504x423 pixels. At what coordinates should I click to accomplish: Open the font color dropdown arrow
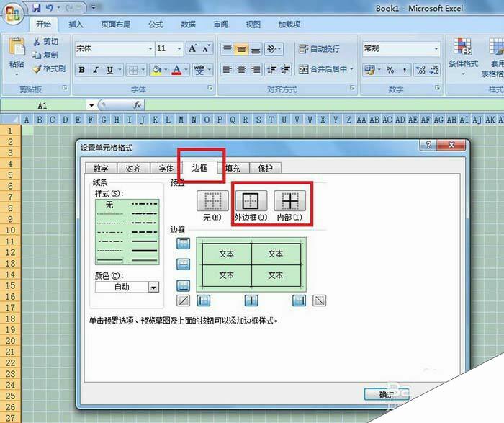click(x=186, y=70)
